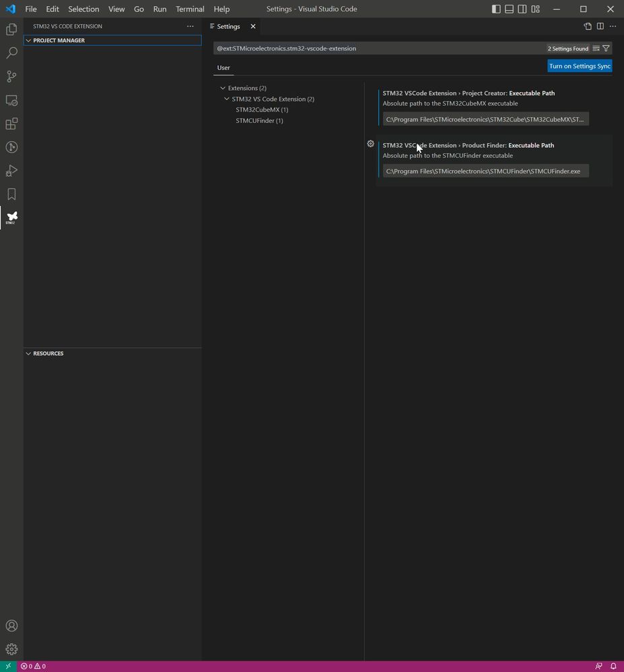Open the Bookmarks view
Viewport: 624px width, 672px height.
tap(11, 194)
